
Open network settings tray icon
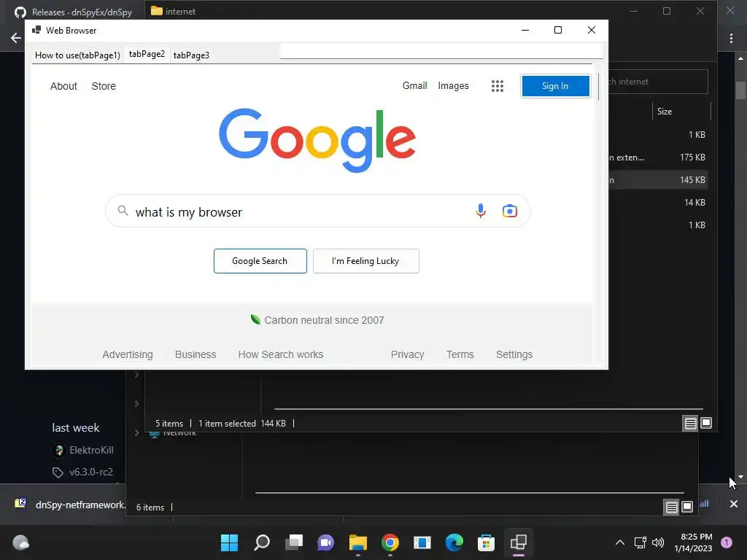pos(640,542)
